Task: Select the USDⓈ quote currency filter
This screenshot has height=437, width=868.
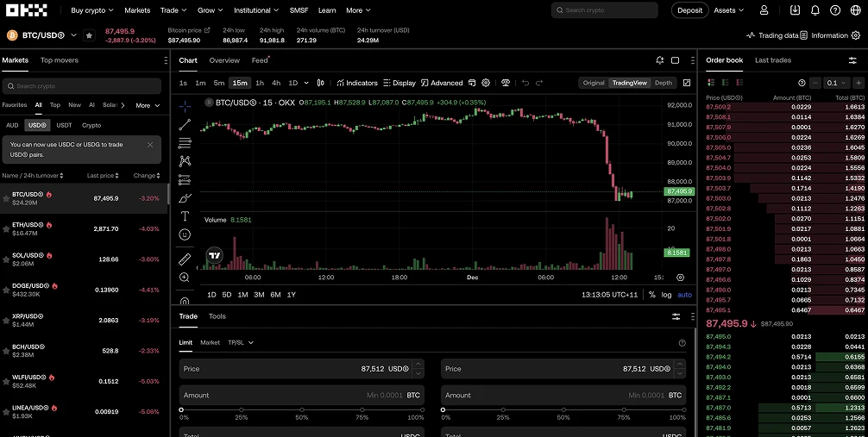Action: coord(37,126)
